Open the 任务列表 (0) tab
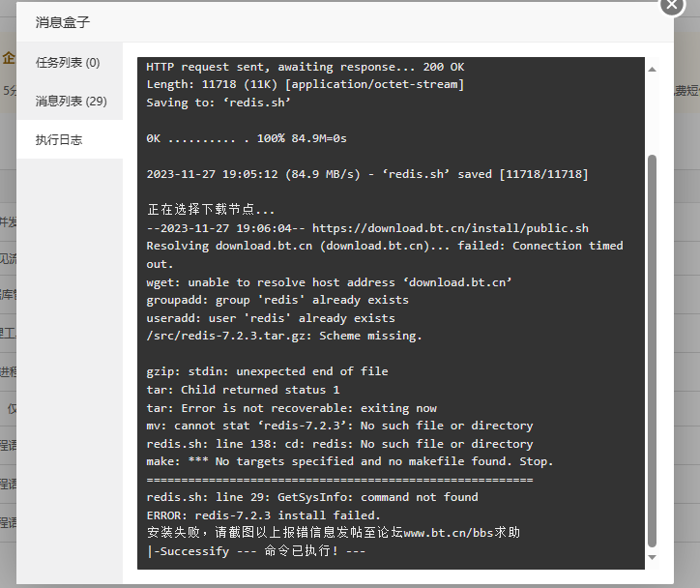700x588 pixels. point(68,63)
